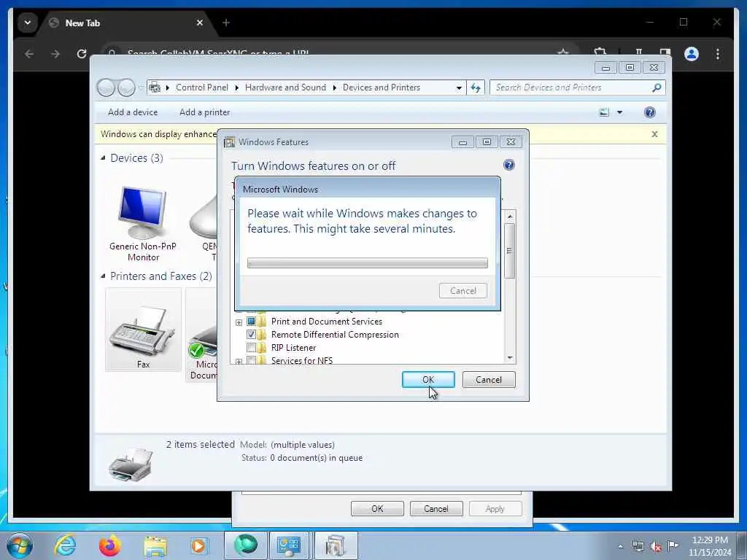
Task: Click the features list scrollbar thumb
Action: (x=510, y=251)
